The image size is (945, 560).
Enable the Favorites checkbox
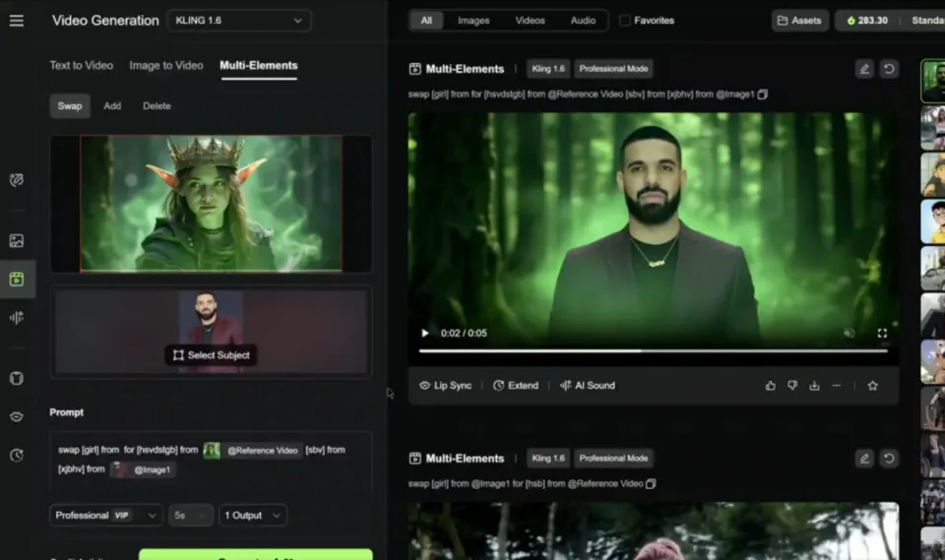click(x=625, y=21)
